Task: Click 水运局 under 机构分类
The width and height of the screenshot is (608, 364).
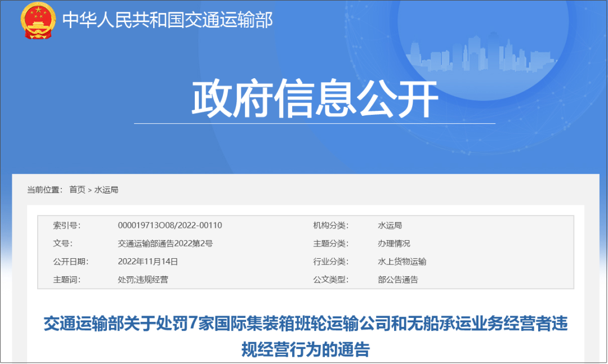Action: 390,225
